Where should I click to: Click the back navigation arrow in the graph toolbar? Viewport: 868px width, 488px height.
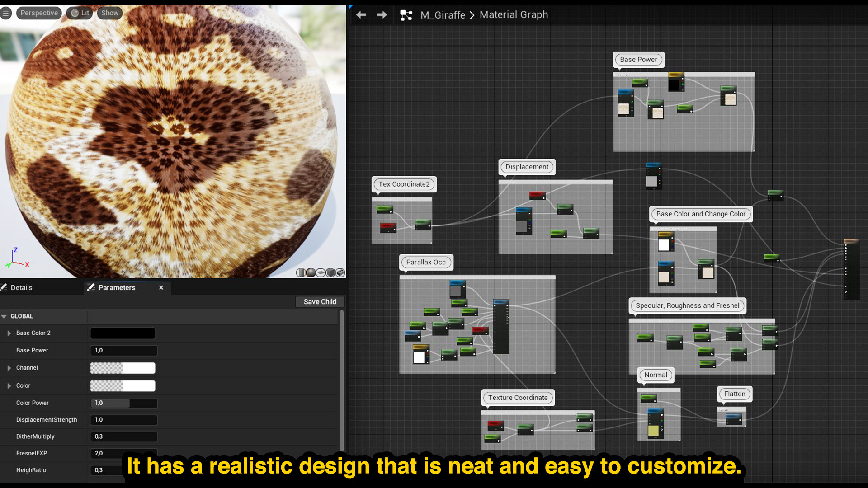(361, 14)
